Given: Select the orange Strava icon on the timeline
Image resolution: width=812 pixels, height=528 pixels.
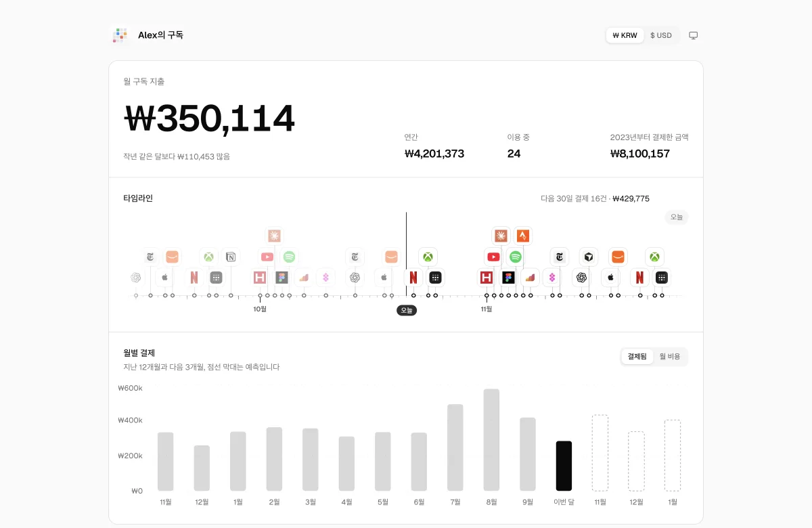Looking at the screenshot, I should pos(523,236).
